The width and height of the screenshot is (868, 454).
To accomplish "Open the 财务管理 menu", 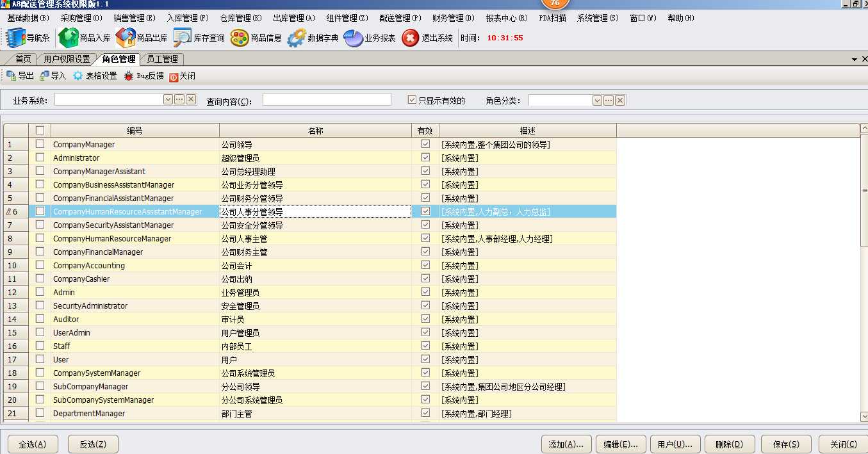I will click(x=454, y=18).
